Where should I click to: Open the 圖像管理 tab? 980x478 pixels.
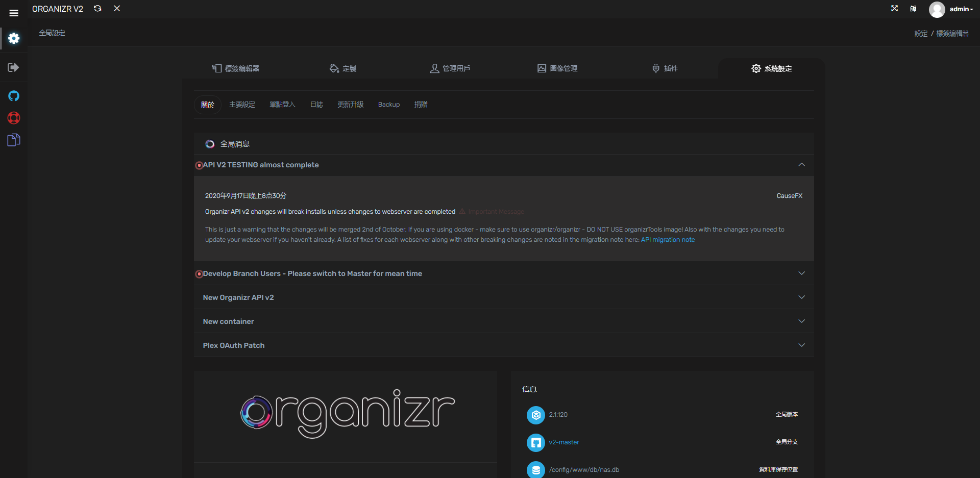[x=557, y=68]
